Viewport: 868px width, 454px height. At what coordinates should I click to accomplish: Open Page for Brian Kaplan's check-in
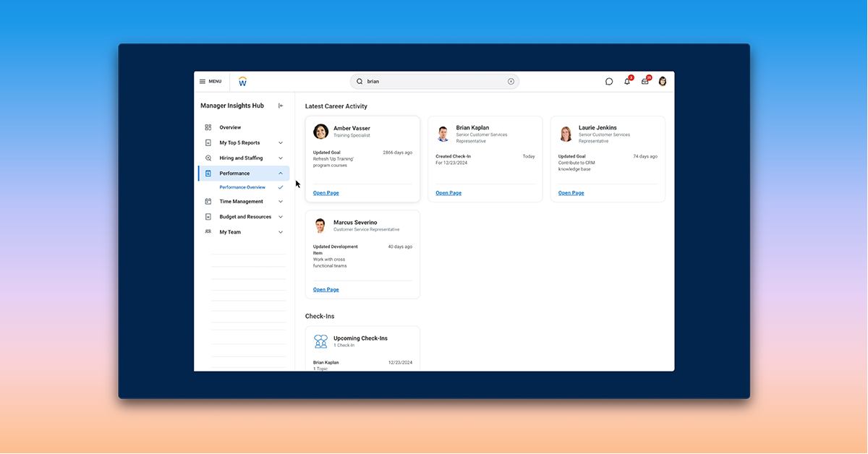448,193
